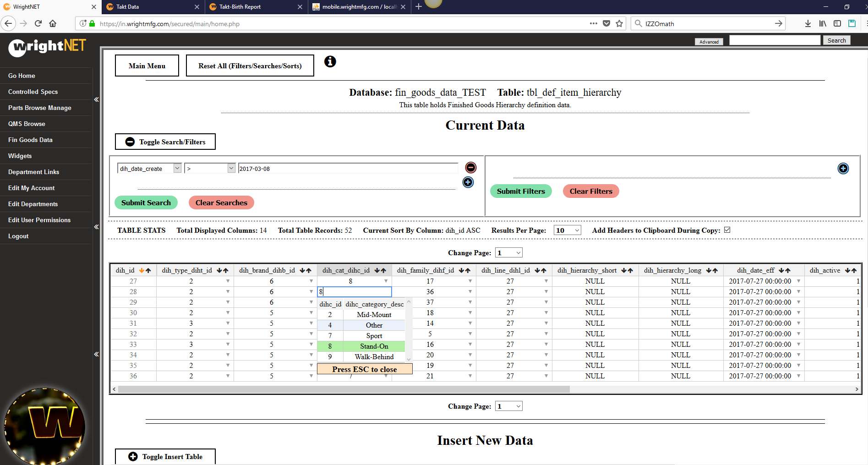The height and width of the screenshot is (465, 868).
Task: Sort dih_brand_dihb_id ascending arrow
Action: (309, 271)
